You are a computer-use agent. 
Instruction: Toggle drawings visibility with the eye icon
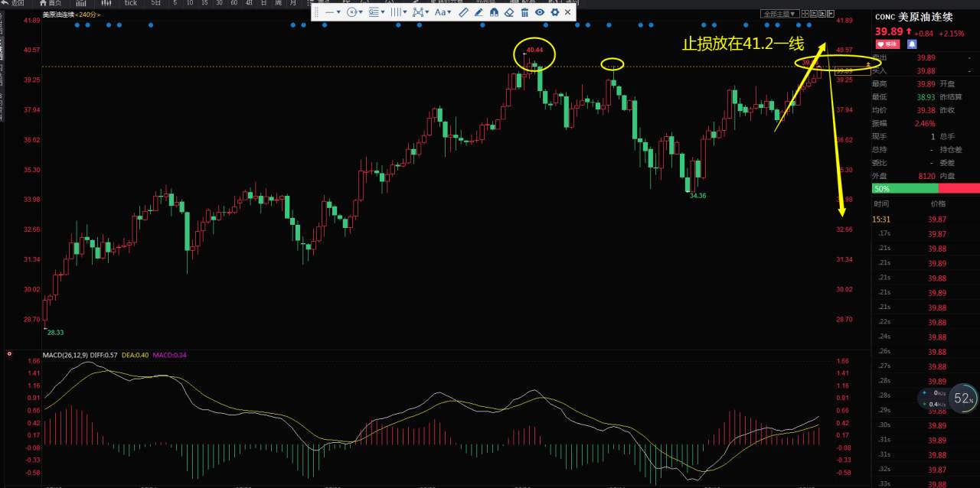[x=540, y=12]
